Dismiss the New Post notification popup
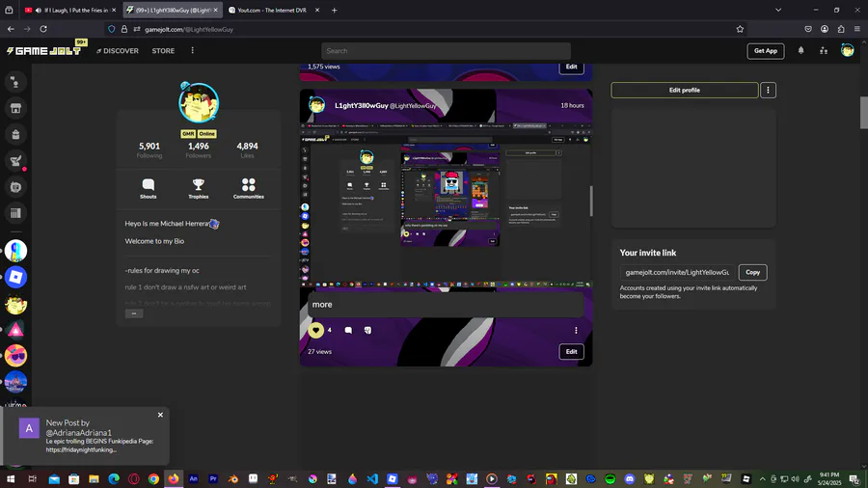Image resolution: width=868 pixels, height=488 pixels. [x=160, y=415]
